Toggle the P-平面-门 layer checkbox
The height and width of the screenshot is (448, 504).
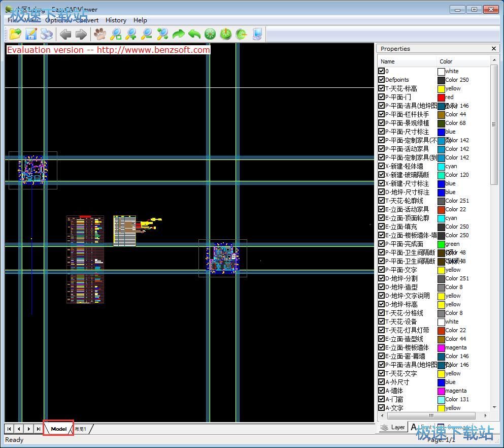point(382,97)
